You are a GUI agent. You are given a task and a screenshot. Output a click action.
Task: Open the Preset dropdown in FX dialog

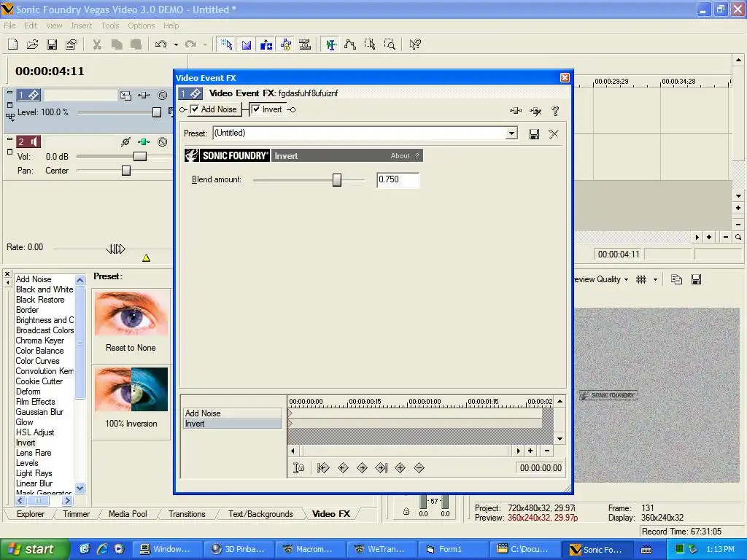pos(511,133)
